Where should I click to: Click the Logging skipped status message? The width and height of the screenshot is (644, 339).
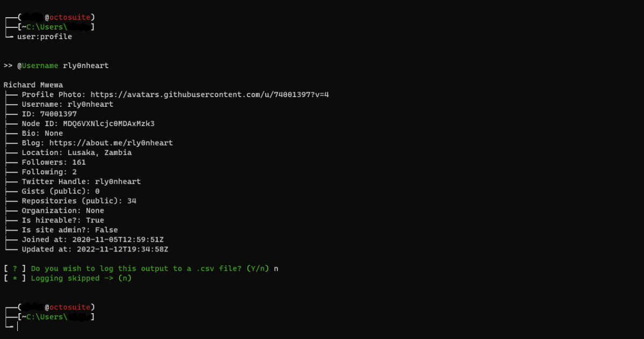tap(81, 278)
